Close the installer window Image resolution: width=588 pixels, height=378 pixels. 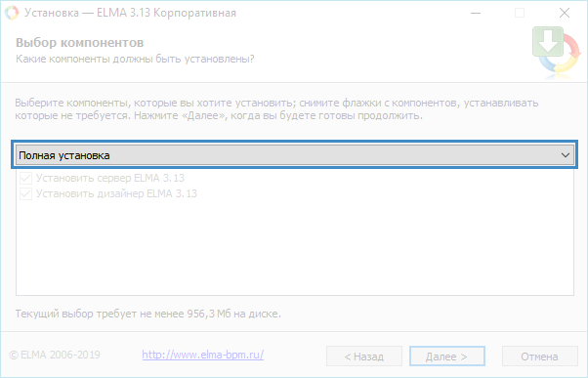[x=565, y=13]
